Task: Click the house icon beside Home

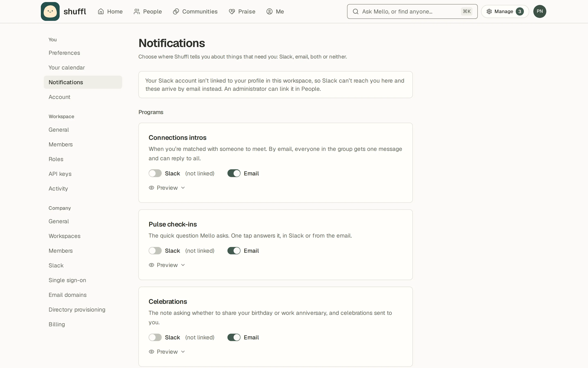Action: (x=101, y=11)
